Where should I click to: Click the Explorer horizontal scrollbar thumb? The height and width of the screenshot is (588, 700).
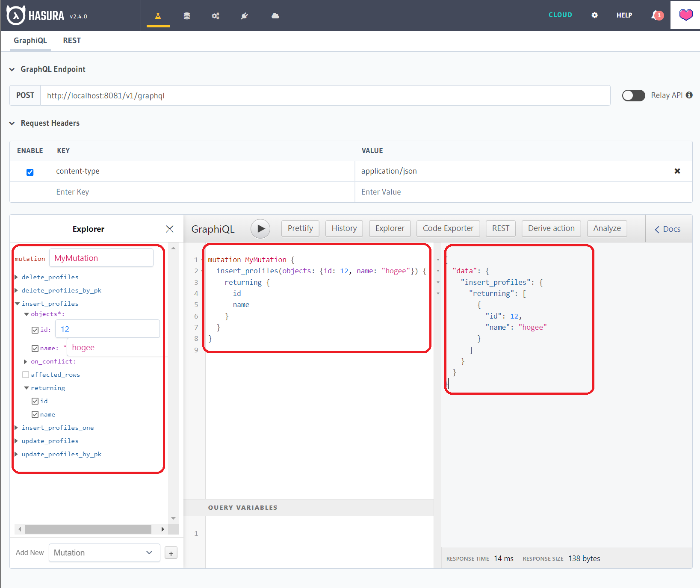pos(88,529)
